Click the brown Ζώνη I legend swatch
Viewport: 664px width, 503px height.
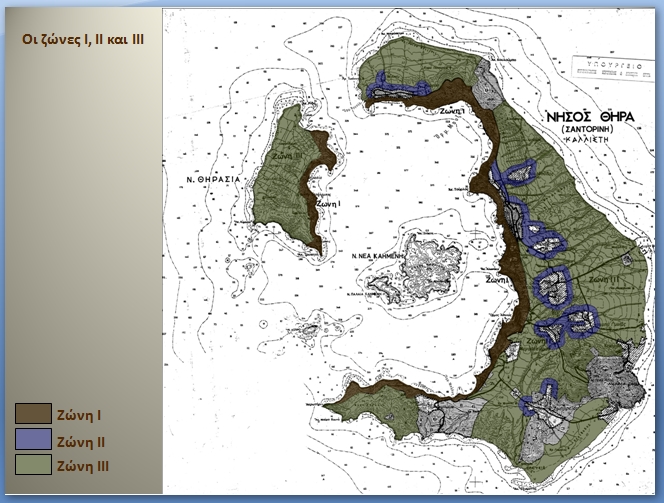click(33, 414)
